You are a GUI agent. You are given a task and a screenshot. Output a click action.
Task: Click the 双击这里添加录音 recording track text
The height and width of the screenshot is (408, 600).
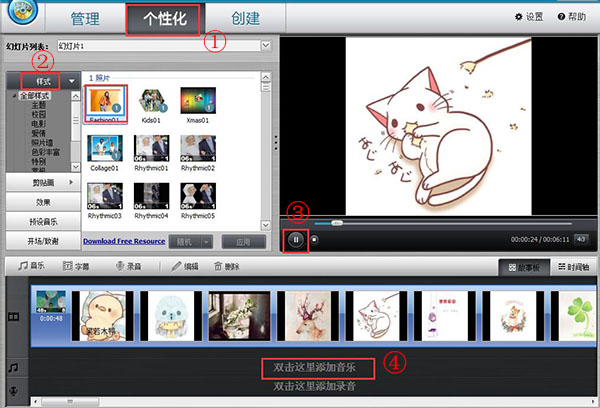[x=315, y=386]
